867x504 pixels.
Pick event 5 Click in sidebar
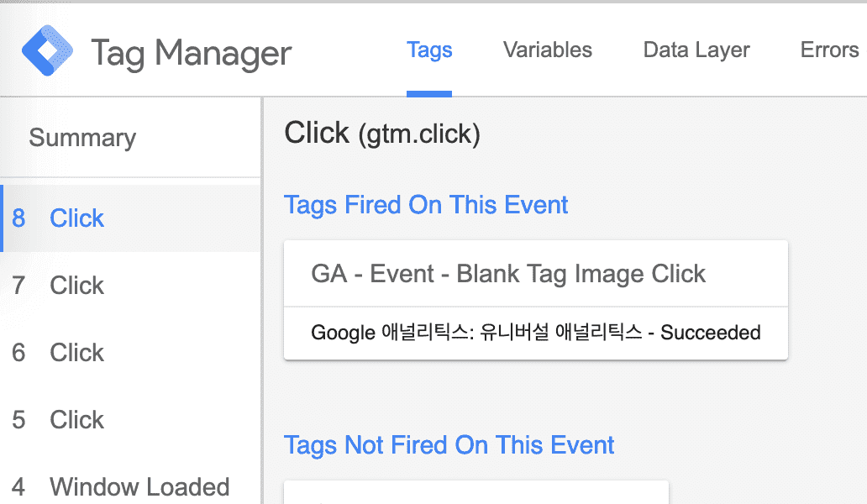point(76,420)
